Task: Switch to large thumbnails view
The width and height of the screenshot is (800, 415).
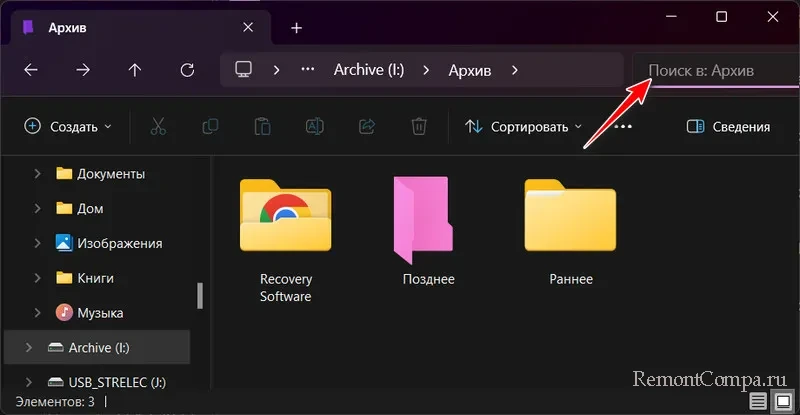Action: pos(782,402)
